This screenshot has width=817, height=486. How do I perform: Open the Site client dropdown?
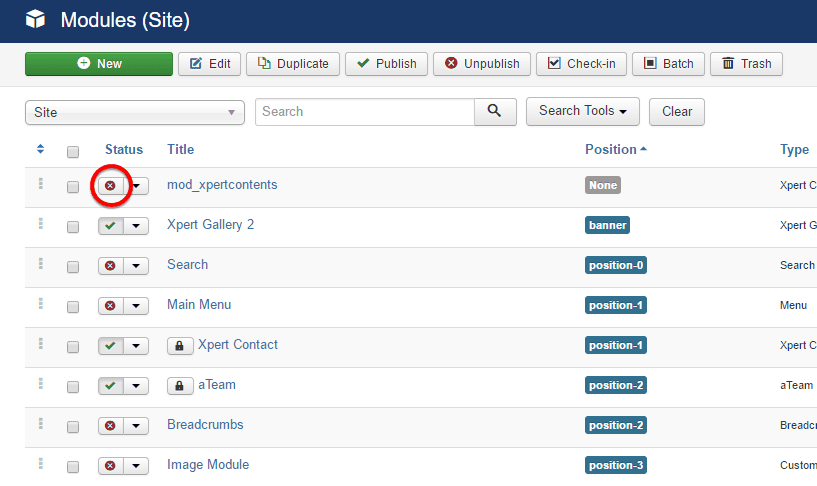pyautogui.click(x=135, y=113)
